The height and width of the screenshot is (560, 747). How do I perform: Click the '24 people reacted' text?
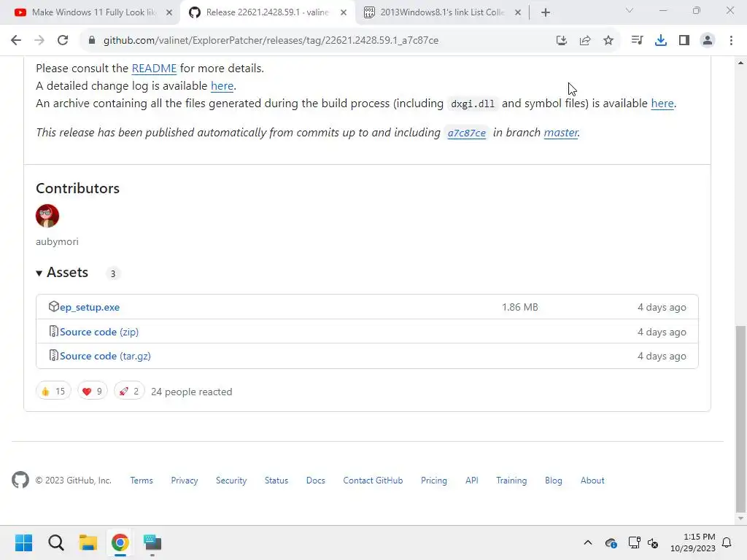[x=192, y=392]
